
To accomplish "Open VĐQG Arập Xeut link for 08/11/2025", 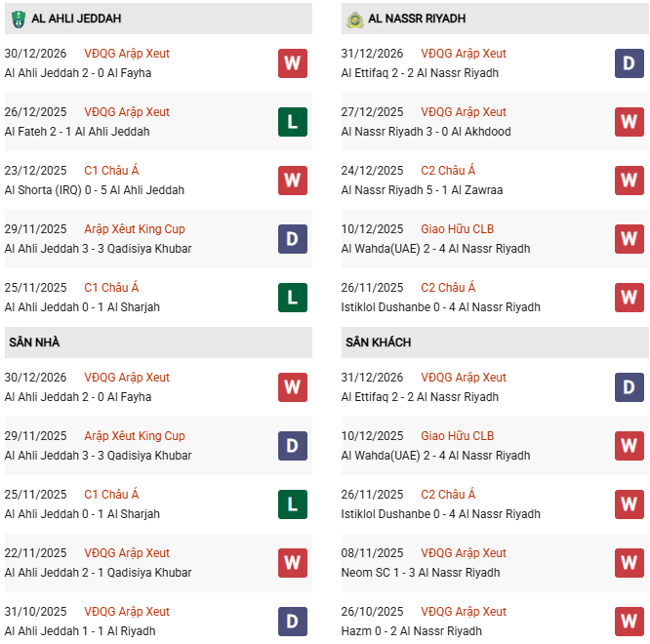I will tap(464, 553).
